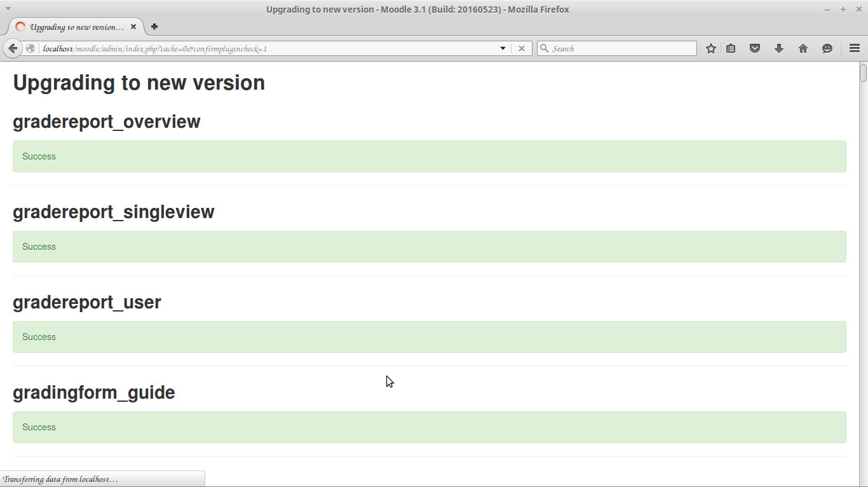Close the Firefox window

click(858, 10)
